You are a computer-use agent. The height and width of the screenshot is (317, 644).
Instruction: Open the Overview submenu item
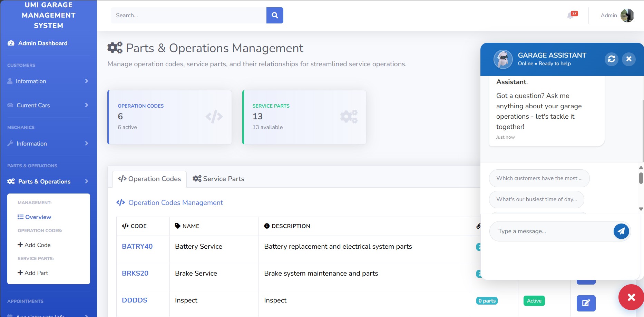(34, 217)
